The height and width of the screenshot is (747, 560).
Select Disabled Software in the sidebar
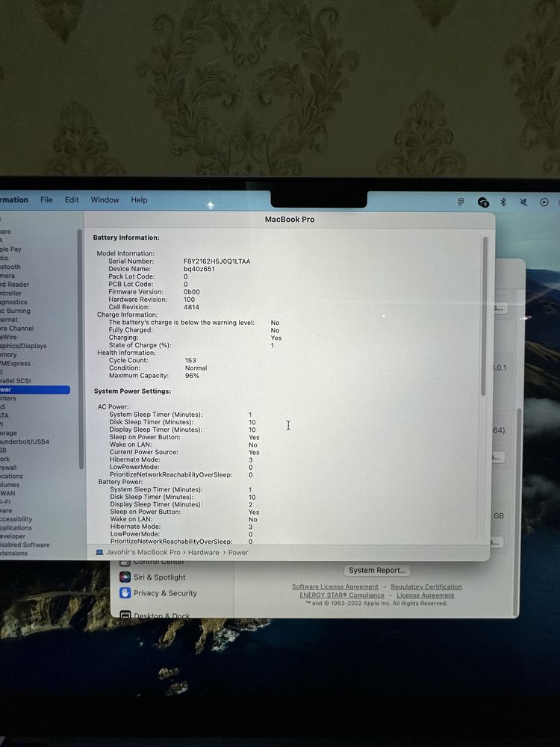click(25, 545)
